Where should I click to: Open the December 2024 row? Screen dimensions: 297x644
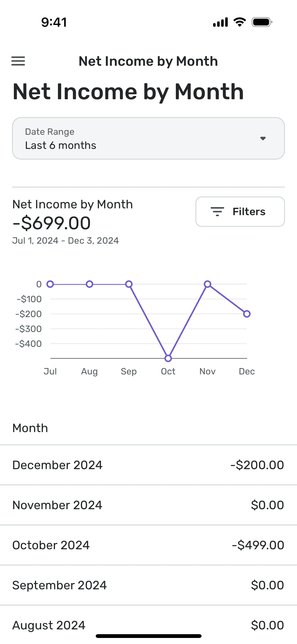pyautogui.click(x=148, y=465)
